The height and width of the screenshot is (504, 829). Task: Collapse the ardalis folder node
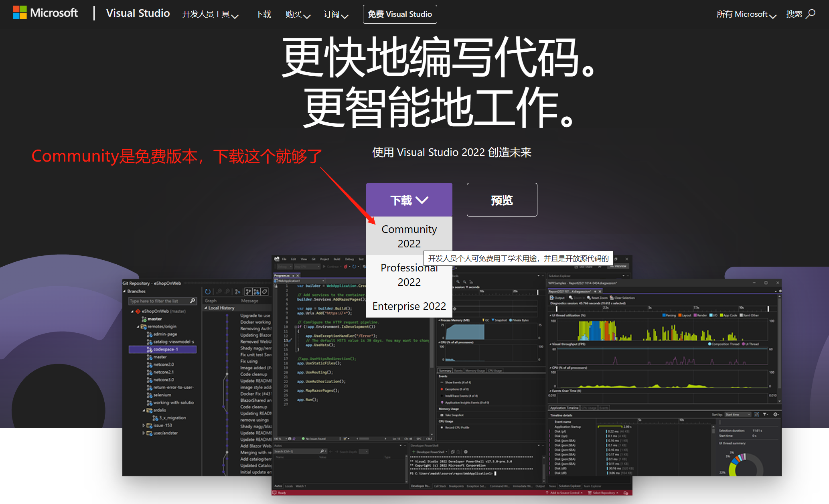coord(144,410)
